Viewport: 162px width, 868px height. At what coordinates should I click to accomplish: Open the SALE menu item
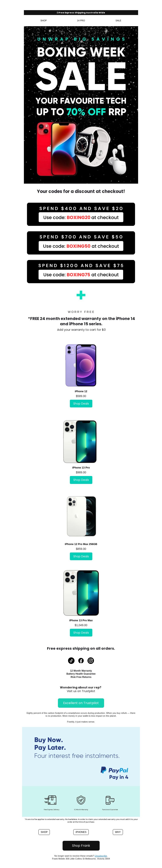[x=118, y=20]
